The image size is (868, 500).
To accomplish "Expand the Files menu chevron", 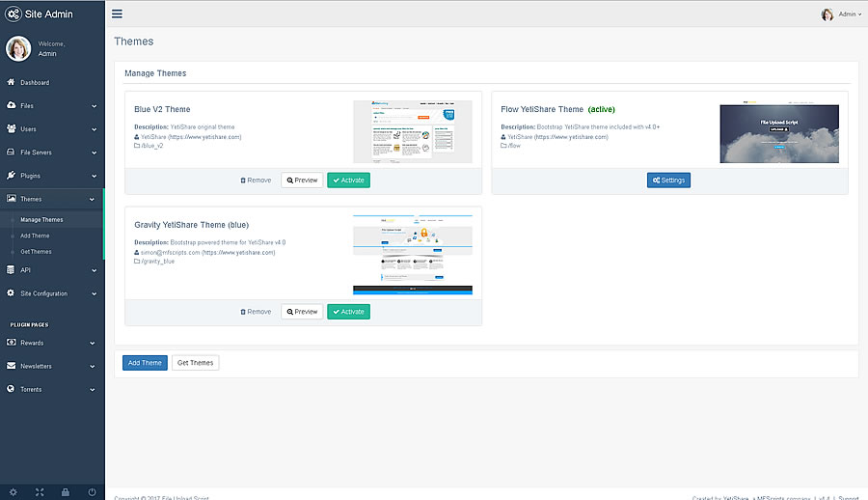I will (94, 106).
